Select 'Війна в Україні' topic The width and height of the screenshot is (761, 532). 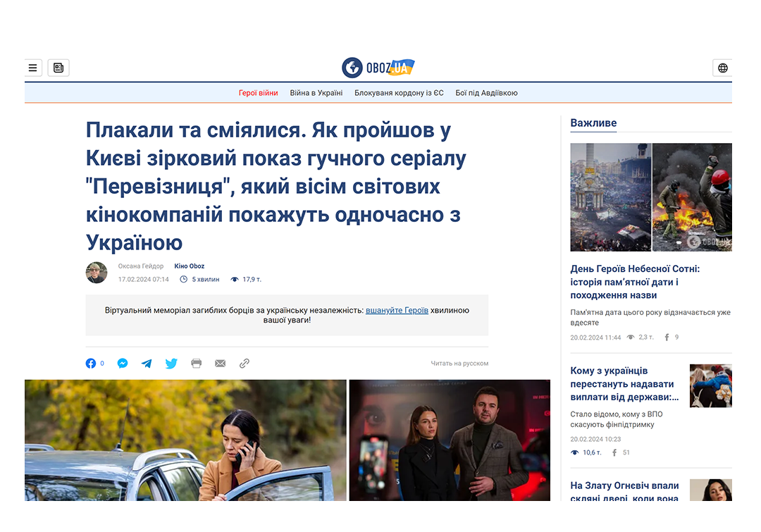point(316,93)
